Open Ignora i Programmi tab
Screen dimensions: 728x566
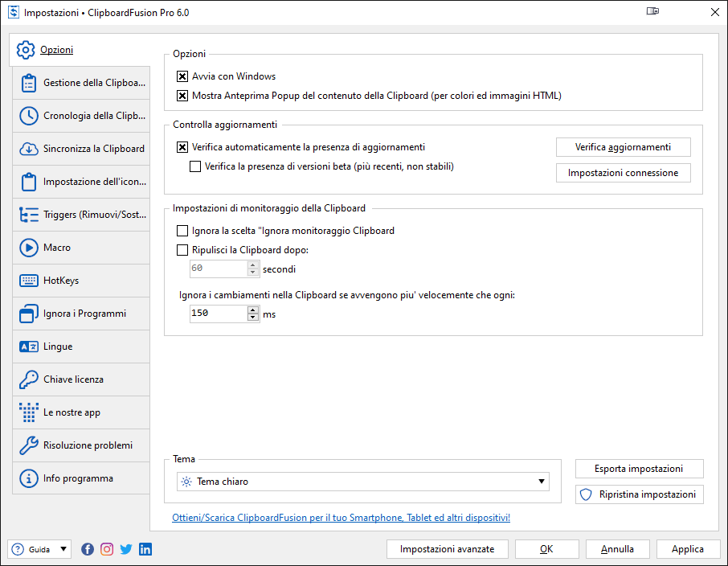coord(81,314)
